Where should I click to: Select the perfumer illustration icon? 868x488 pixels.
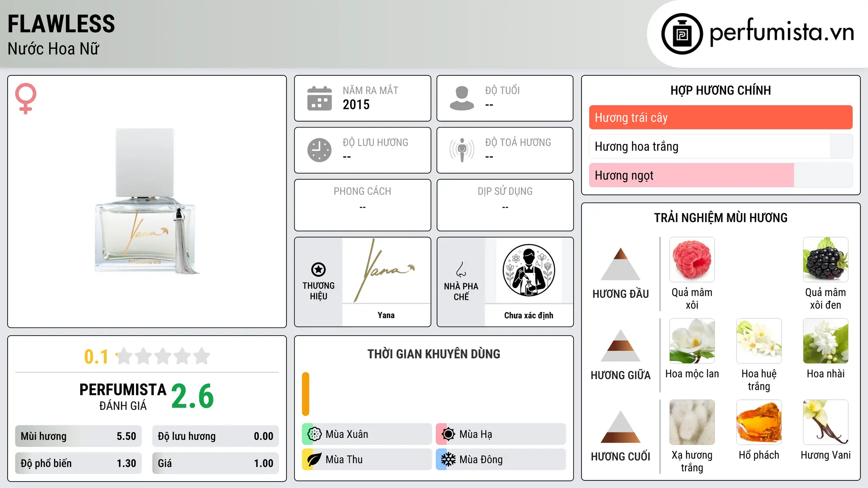529,270
